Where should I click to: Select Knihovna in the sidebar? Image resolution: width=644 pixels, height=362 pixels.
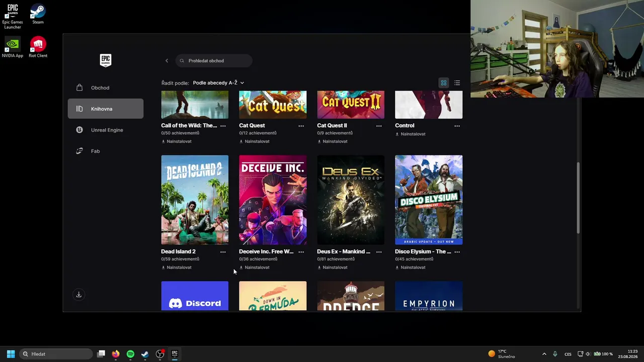106,109
